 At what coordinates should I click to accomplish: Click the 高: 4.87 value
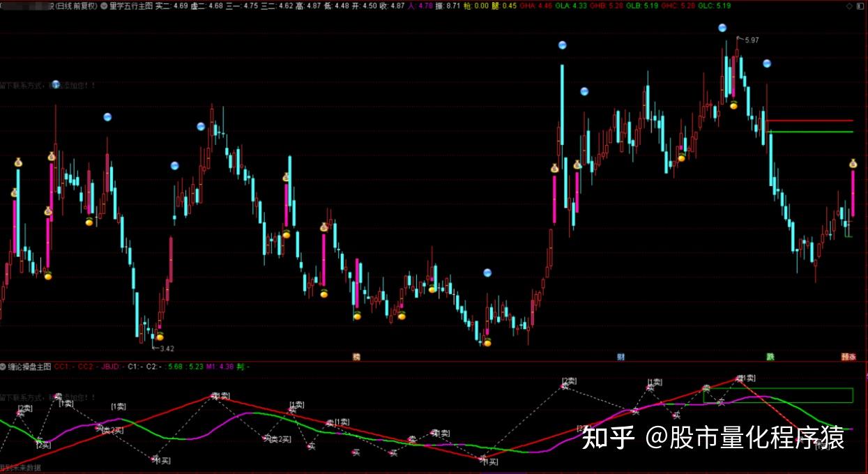(x=307, y=6)
